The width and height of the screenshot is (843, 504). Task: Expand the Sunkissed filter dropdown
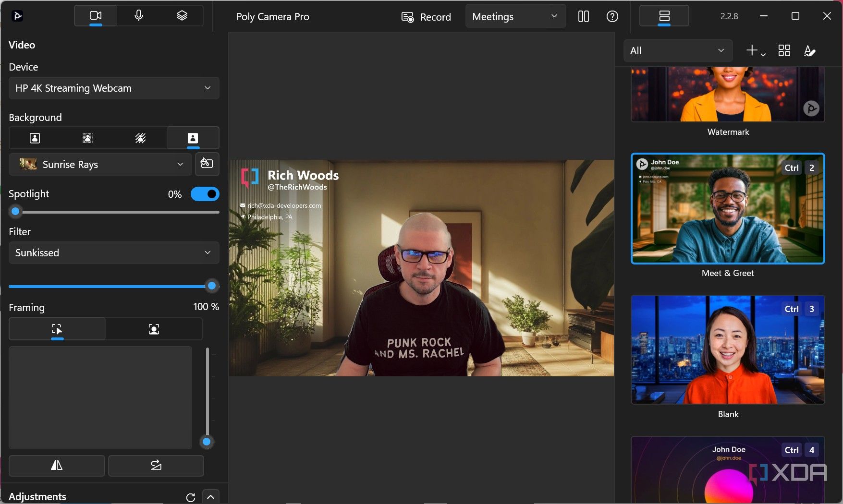pos(114,253)
